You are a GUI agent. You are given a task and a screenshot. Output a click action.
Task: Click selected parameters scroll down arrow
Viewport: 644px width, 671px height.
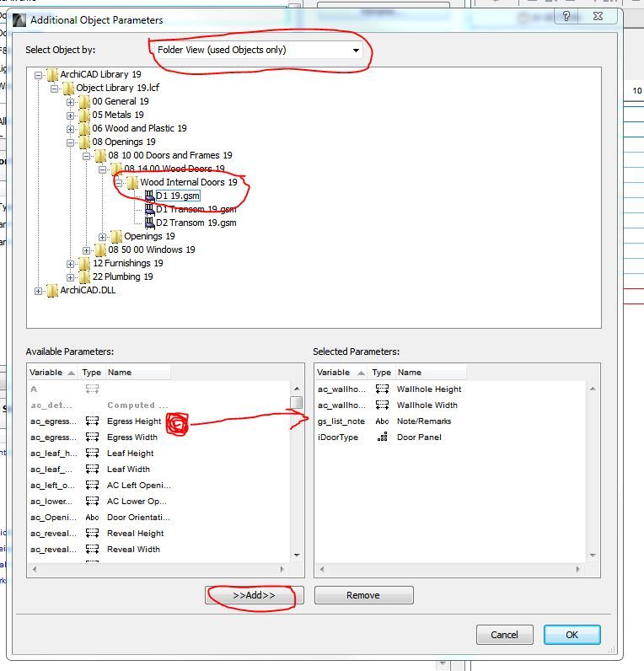(x=593, y=556)
